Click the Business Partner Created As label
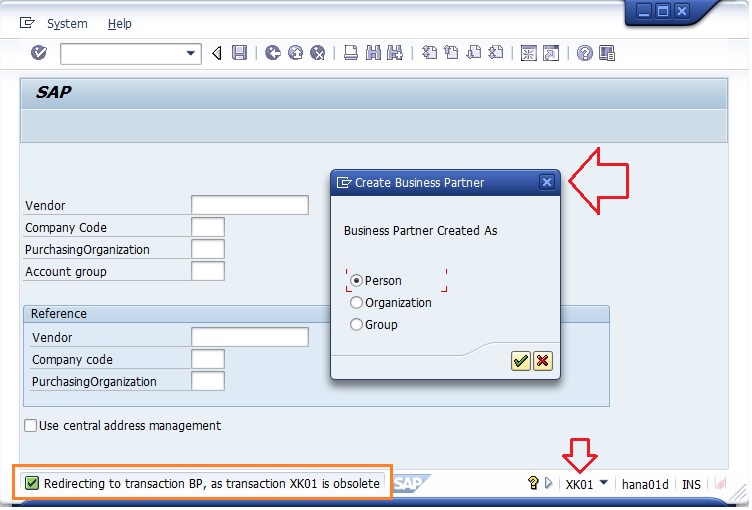The height and width of the screenshot is (510, 752). [421, 231]
